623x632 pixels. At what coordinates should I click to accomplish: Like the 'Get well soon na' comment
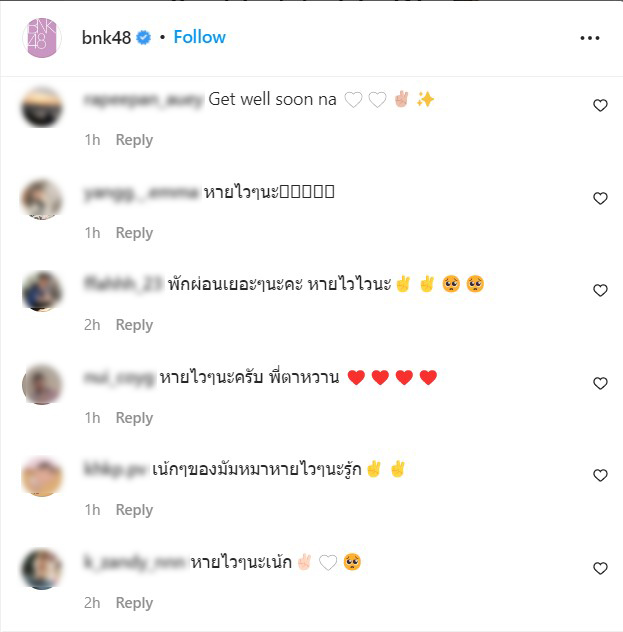coord(600,105)
